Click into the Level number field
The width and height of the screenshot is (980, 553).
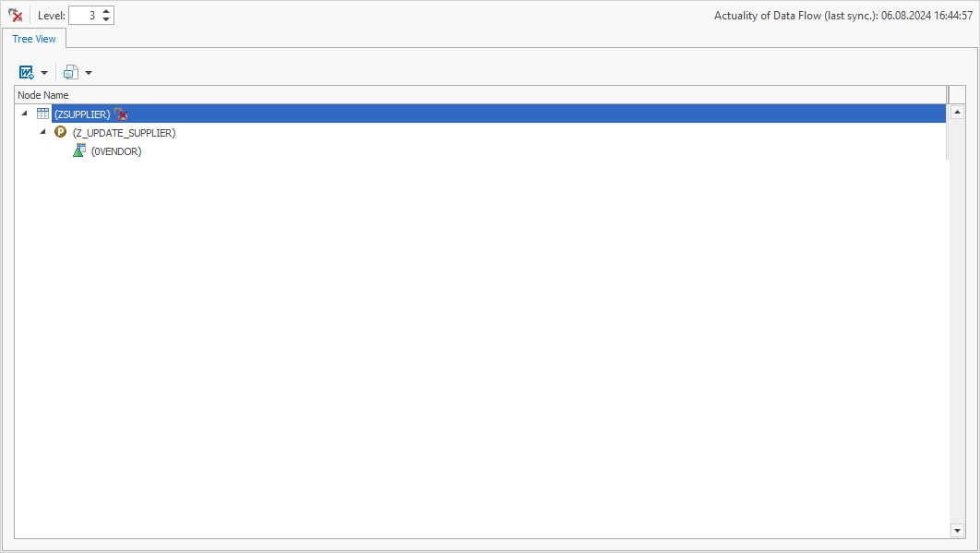pos(83,16)
